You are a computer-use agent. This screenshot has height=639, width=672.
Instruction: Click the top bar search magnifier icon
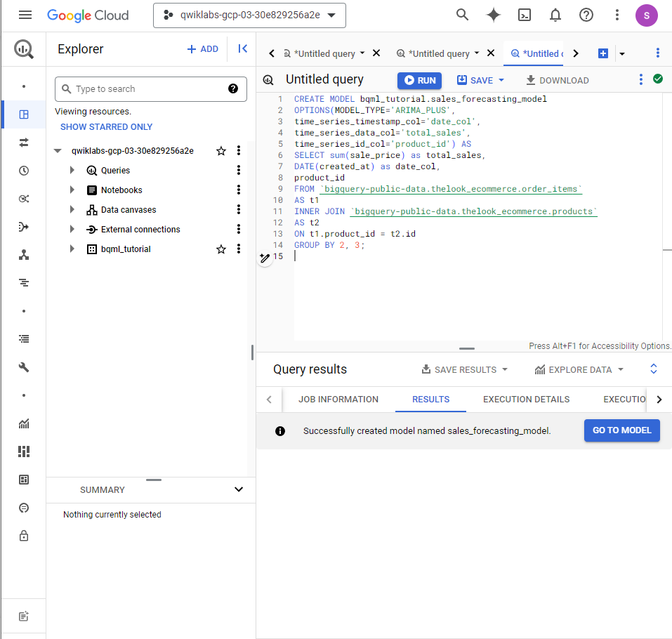pos(462,15)
